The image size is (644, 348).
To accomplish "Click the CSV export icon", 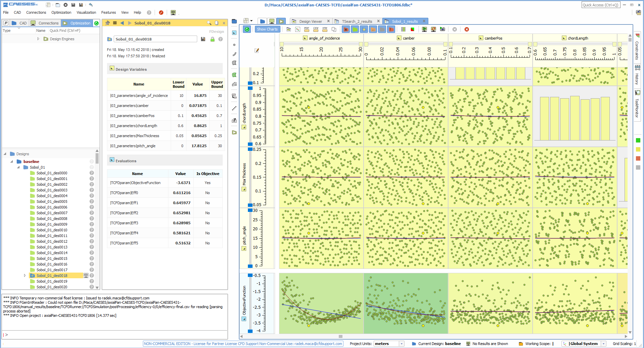I will coord(316,29).
